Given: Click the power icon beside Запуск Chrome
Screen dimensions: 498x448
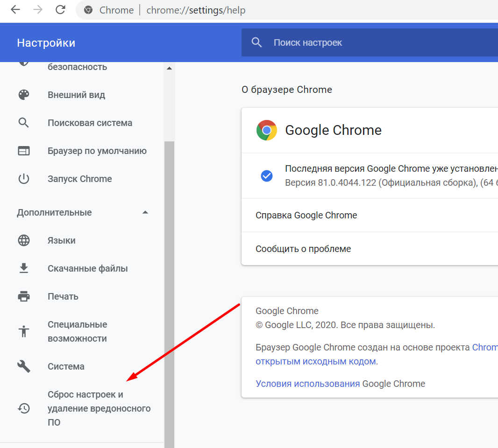Looking at the screenshot, I should coord(24,179).
